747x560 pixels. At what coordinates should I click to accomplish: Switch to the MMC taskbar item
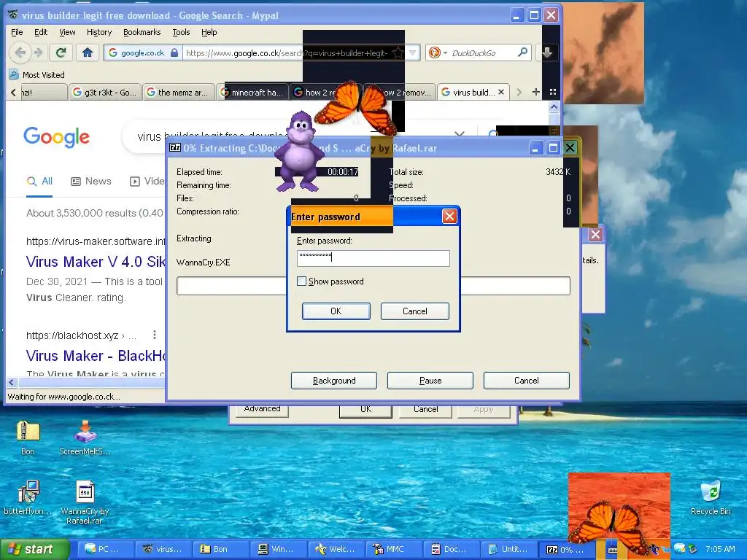point(394,549)
